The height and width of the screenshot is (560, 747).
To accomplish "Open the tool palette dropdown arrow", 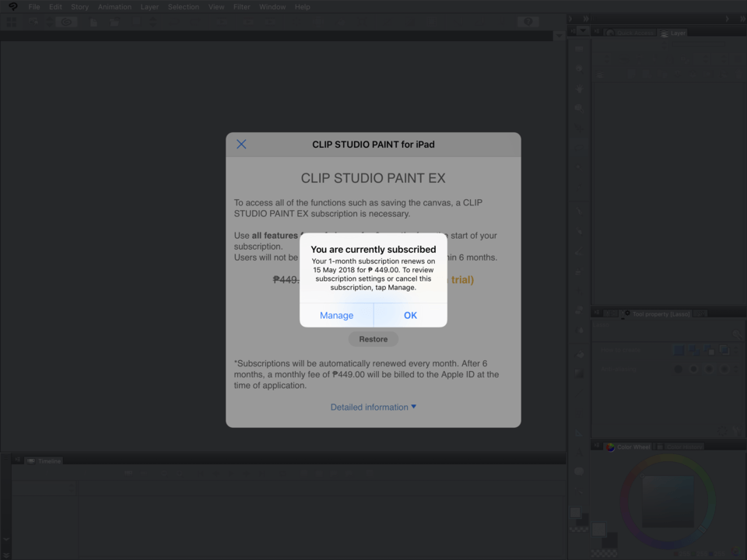I will tap(582, 31).
